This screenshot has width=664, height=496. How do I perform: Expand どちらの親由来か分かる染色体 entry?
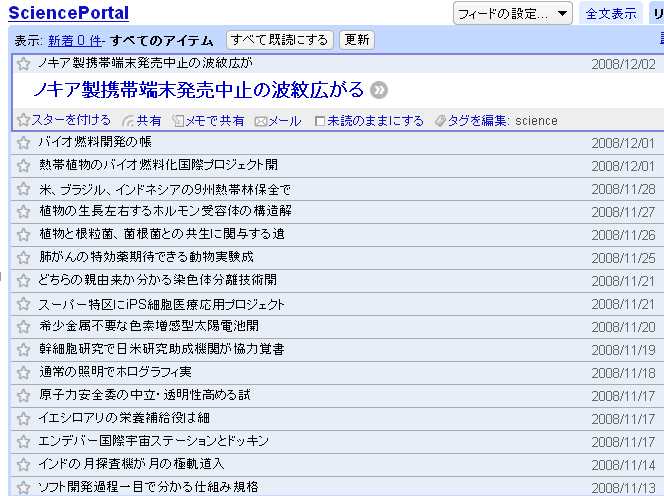point(337,281)
